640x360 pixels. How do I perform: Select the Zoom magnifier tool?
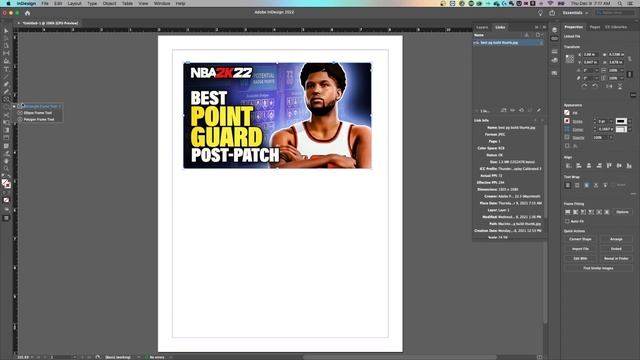coord(6,169)
